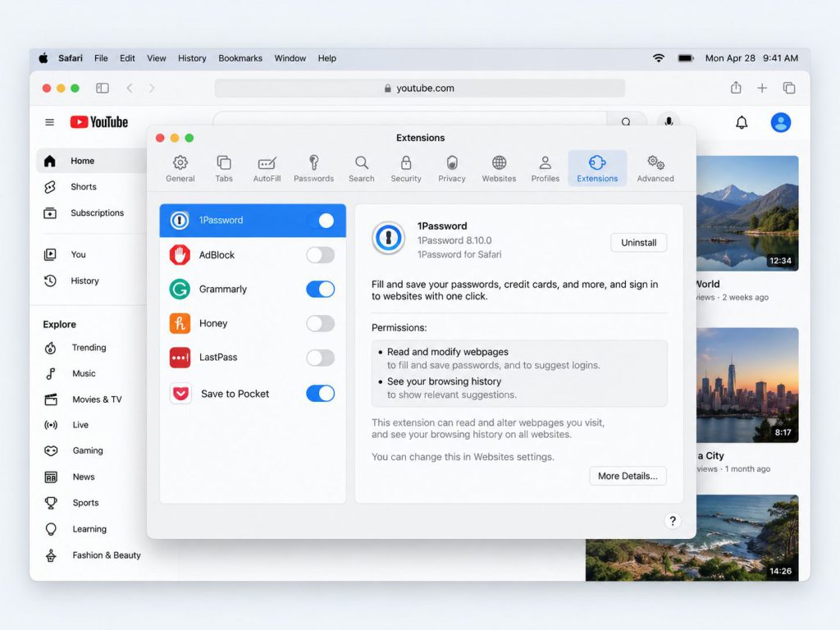Open YouTube Shorts in sidebar

[84, 187]
